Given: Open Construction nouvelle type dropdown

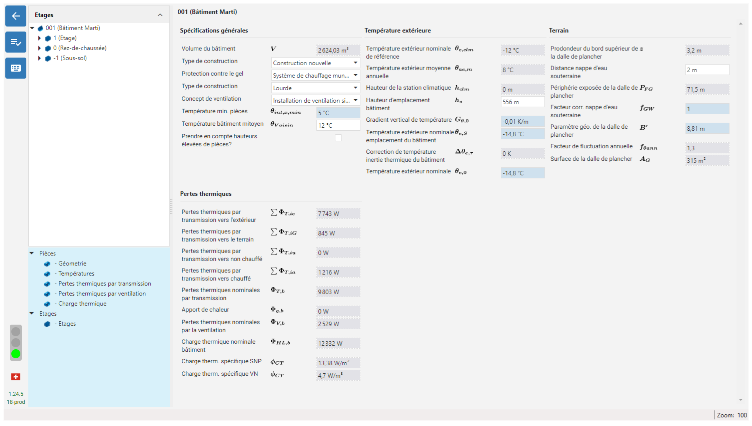Looking at the screenshot, I should coord(315,63).
